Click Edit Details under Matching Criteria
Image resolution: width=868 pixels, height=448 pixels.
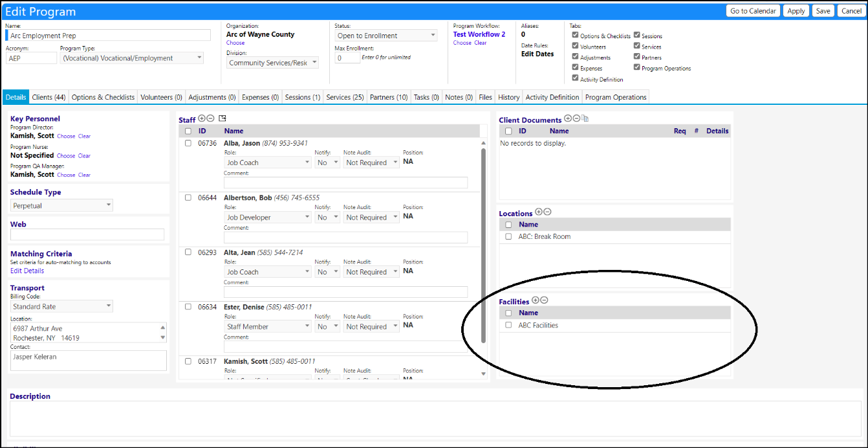pos(27,271)
